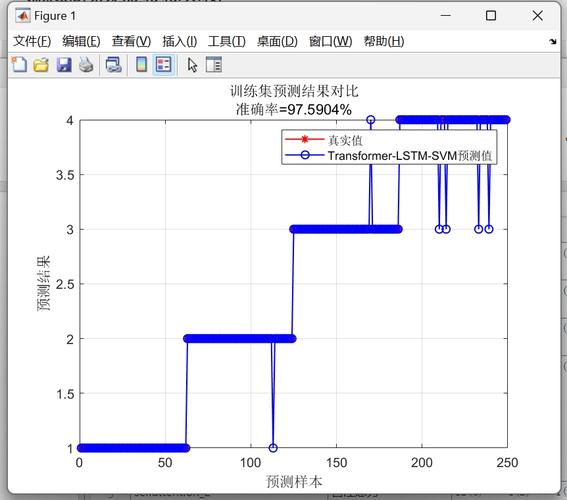Click the Figure 1 window title text

pyautogui.click(x=55, y=16)
